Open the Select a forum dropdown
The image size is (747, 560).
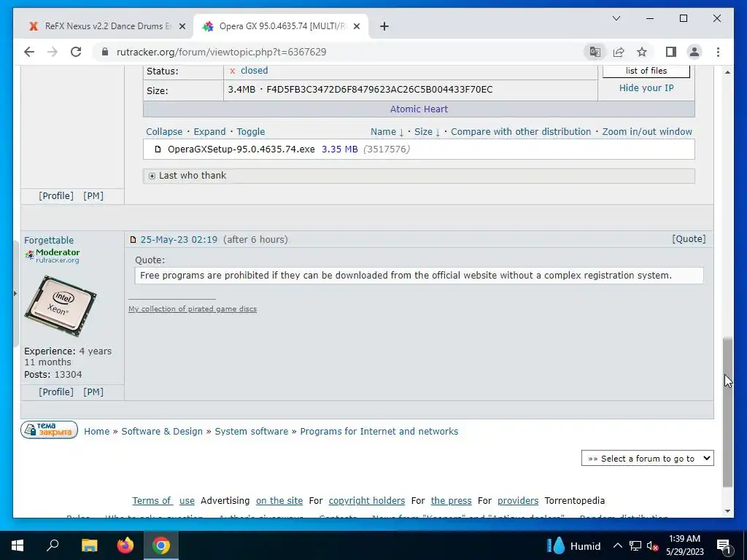[x=648, y=458]
